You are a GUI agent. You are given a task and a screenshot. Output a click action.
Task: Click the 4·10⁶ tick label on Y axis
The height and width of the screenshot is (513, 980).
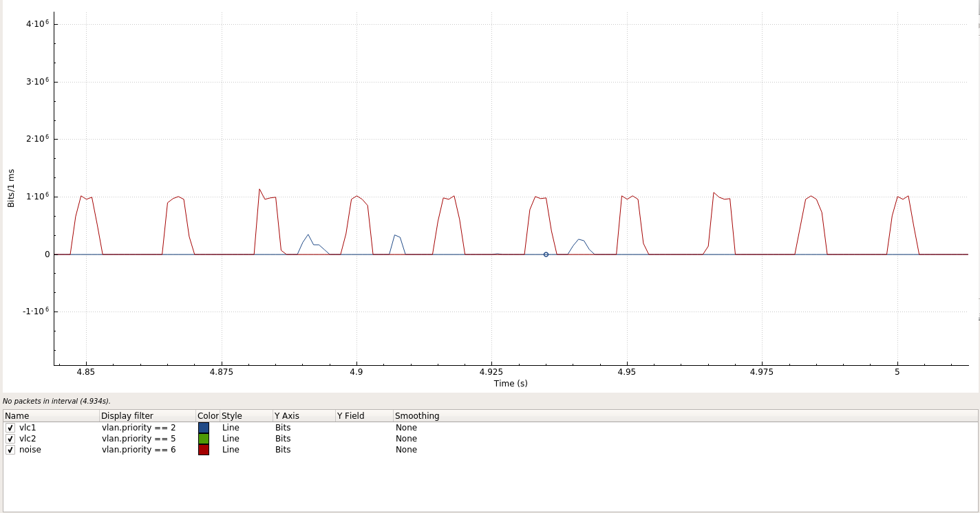[x=38, y=24]
